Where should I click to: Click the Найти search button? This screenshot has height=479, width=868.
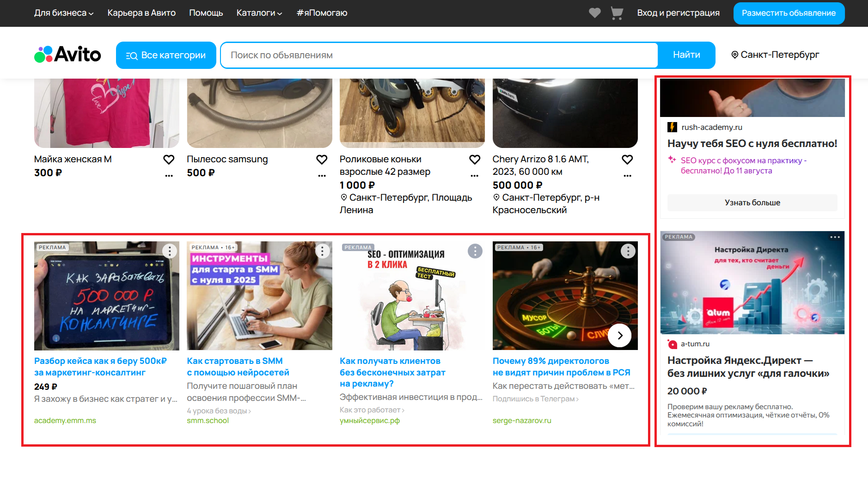686,55
